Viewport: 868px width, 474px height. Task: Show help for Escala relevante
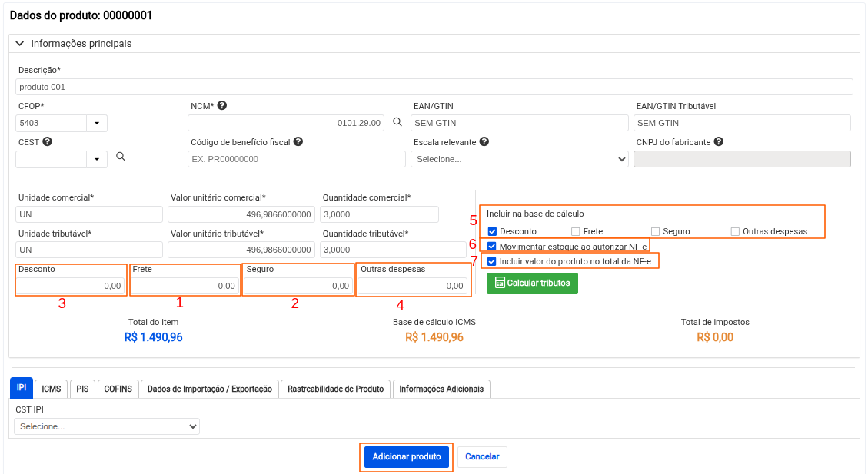pyautogui.click(x=484, y=142)
